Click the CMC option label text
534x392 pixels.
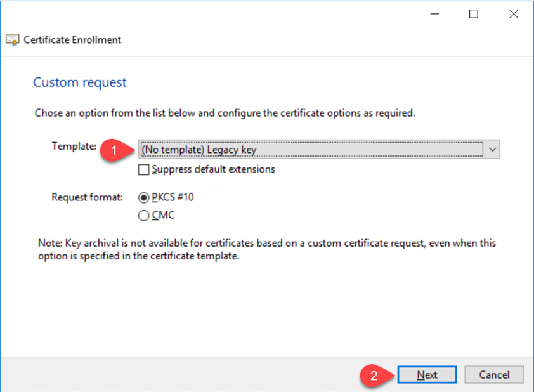163,215
